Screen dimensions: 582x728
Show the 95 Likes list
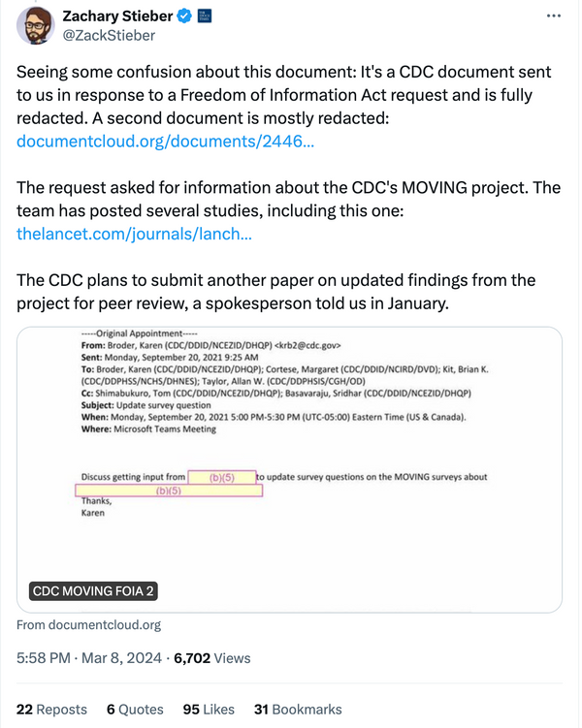pyautogui.click(x=209, y=710)
